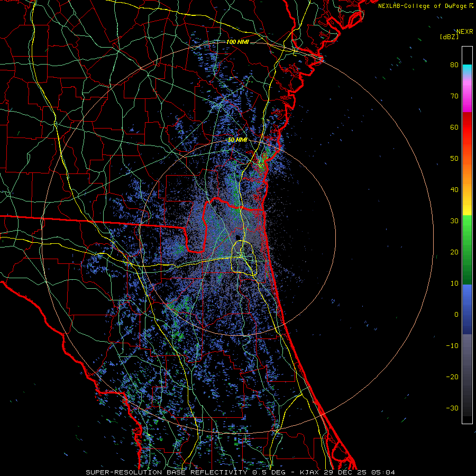Click the NEXR label above the color scale
Screen dimensions: 476x476
point(464,32)
